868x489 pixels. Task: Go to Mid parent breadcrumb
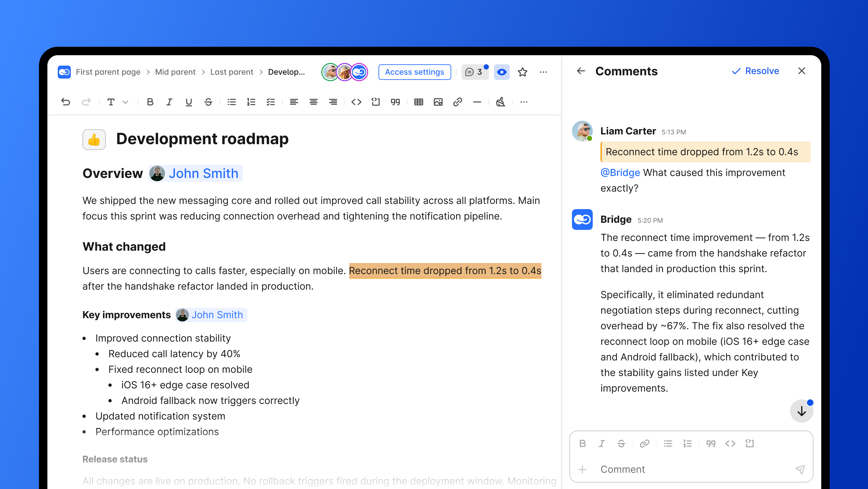click(175, 72)
